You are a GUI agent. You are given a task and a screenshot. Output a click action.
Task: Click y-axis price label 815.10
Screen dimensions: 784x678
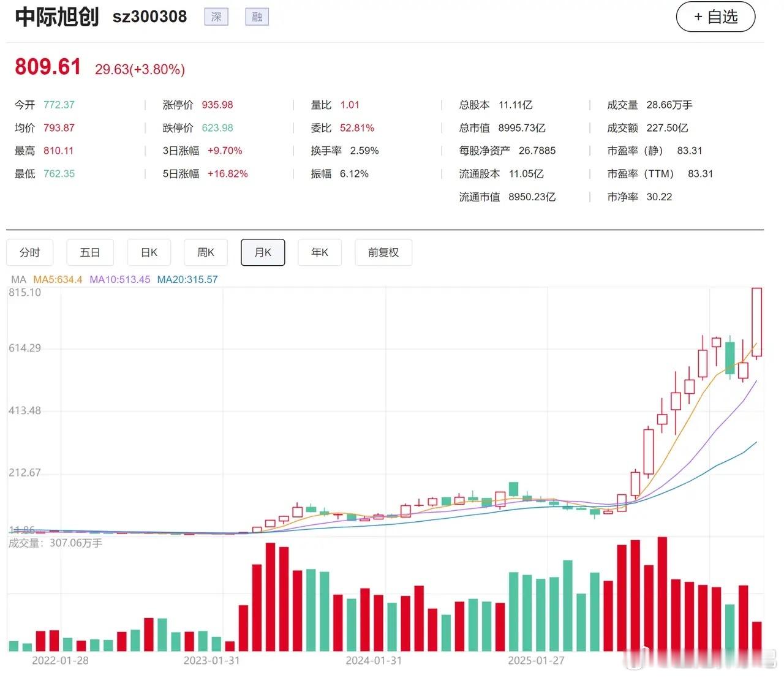click(24, 293)
